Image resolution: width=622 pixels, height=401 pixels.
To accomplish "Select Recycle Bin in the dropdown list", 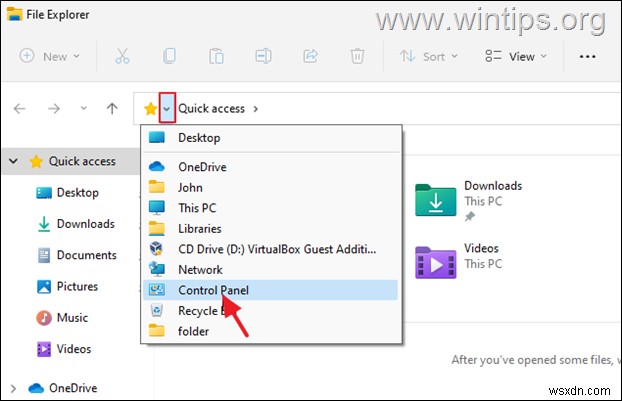I will (x=271, y=311).
